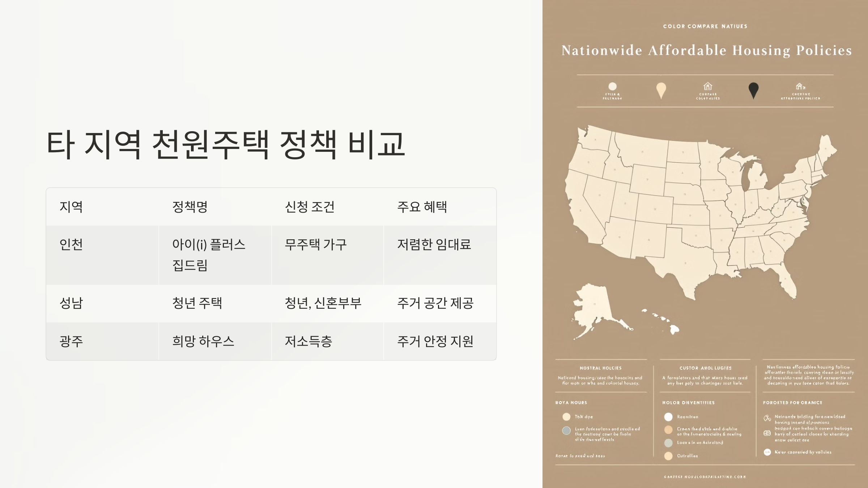This screenshot has height=488, width=868.
Task: Click the rightmost house icon in infographic header
Action: [800, 86]
